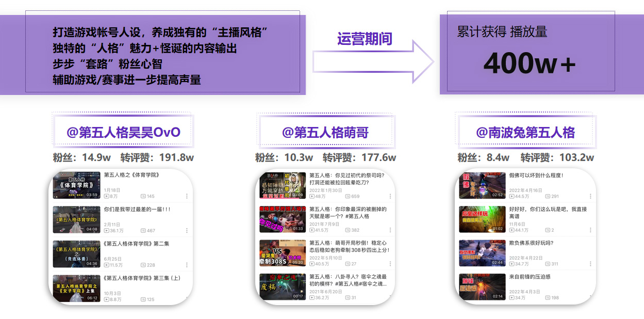Open the 02:14 前锋压迫感 thumbnail

tap(482, 287)
